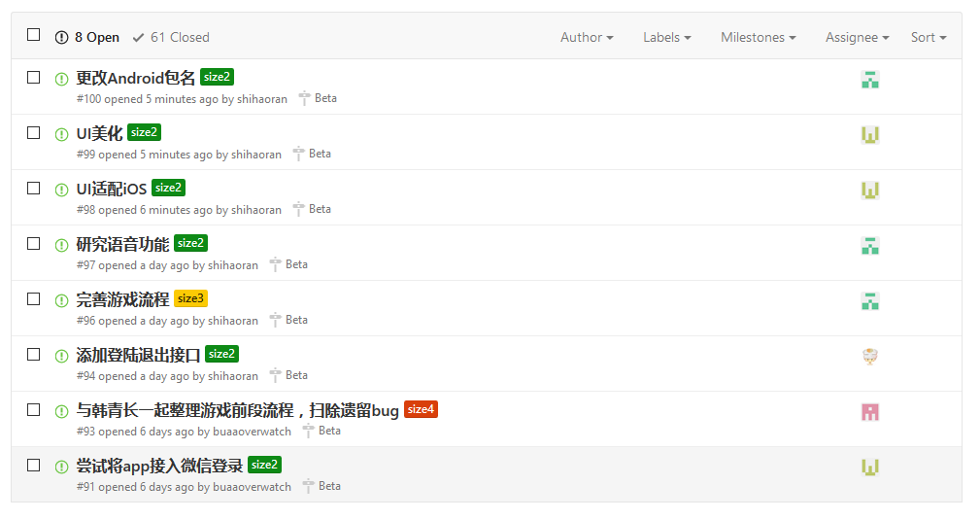Click the assignee avatar on issue #99
The image size is (980, 520).
[870, 134]
